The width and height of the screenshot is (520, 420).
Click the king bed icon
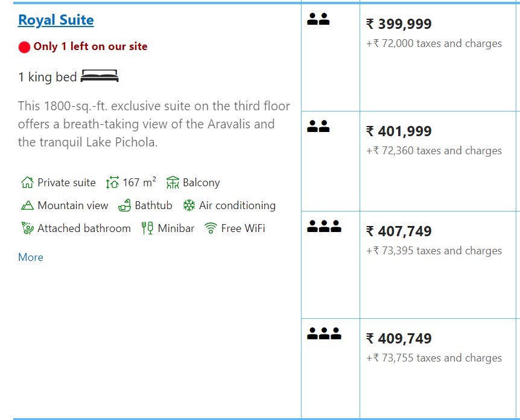(100, 76)
